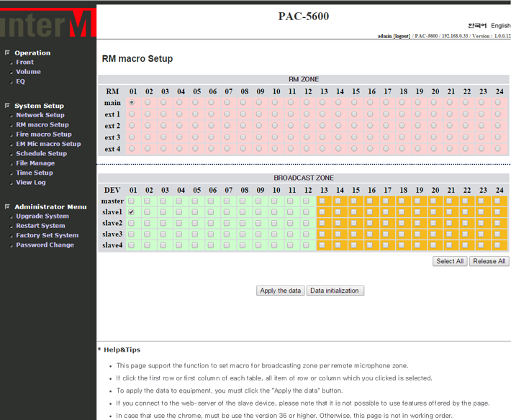The image size is (511, 420).
Task: Check slave4 broadcast zone 24 checkbox
Action: [x=497, y=245]
